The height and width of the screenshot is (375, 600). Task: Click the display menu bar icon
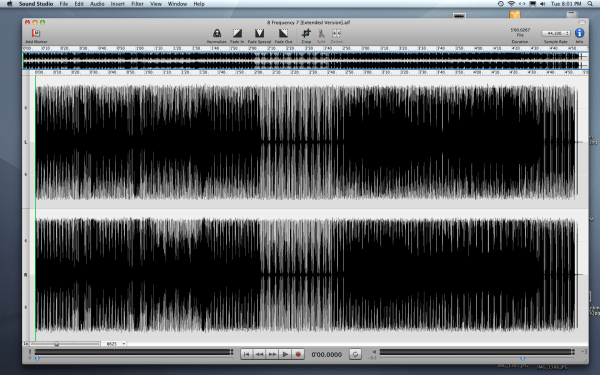[x=532, y=4]
